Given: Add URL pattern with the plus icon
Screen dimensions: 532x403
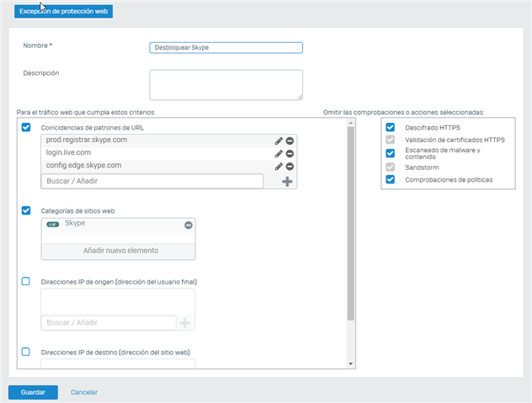Looking at the screenshot, I should [287, 182].
